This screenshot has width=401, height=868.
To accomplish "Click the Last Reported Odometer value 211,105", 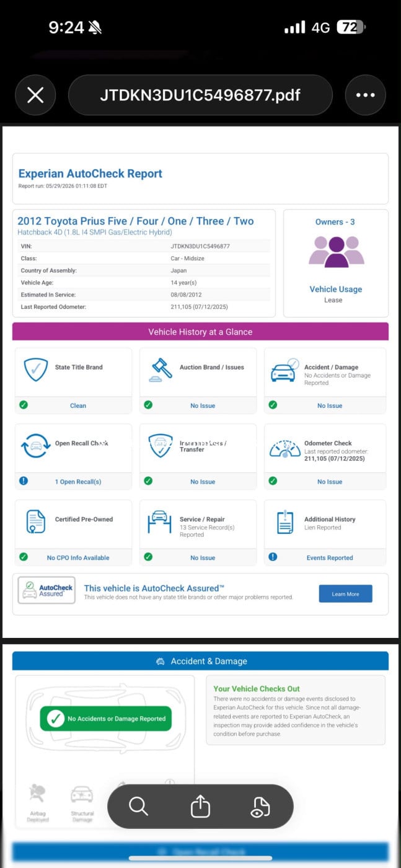I will (x=198, y=307).
